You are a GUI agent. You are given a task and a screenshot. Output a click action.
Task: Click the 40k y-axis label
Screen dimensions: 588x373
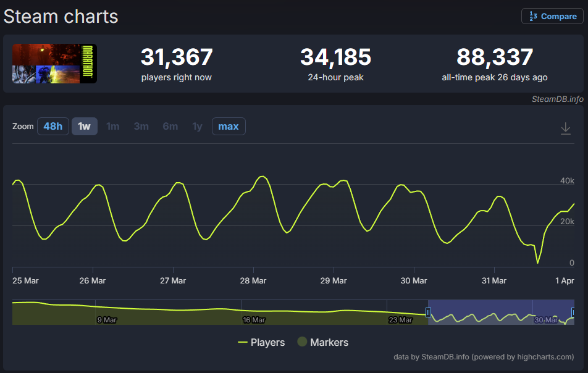(x=567, y=181)
